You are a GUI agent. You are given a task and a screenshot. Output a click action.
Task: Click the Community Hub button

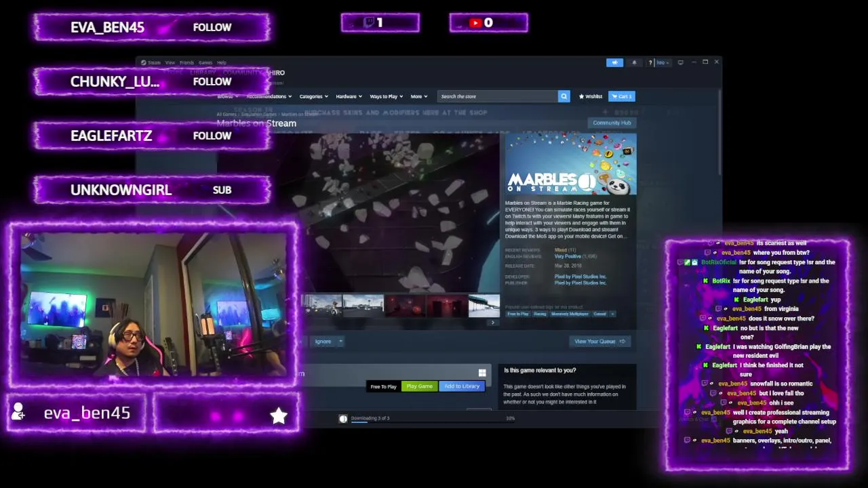click(x=612, y=123)
